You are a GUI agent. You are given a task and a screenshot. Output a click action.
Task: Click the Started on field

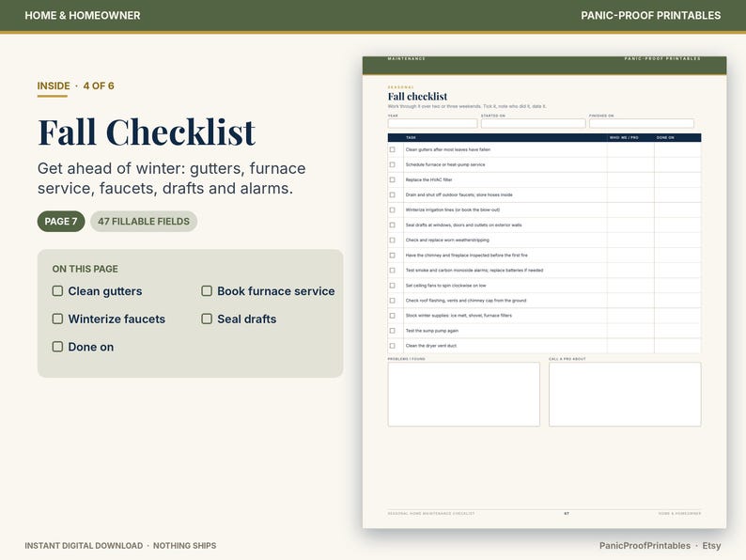(533, 123)
